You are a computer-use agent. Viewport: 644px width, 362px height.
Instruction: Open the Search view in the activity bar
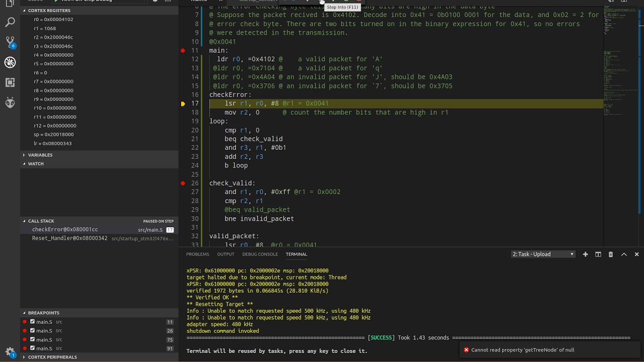pos(10,22)
